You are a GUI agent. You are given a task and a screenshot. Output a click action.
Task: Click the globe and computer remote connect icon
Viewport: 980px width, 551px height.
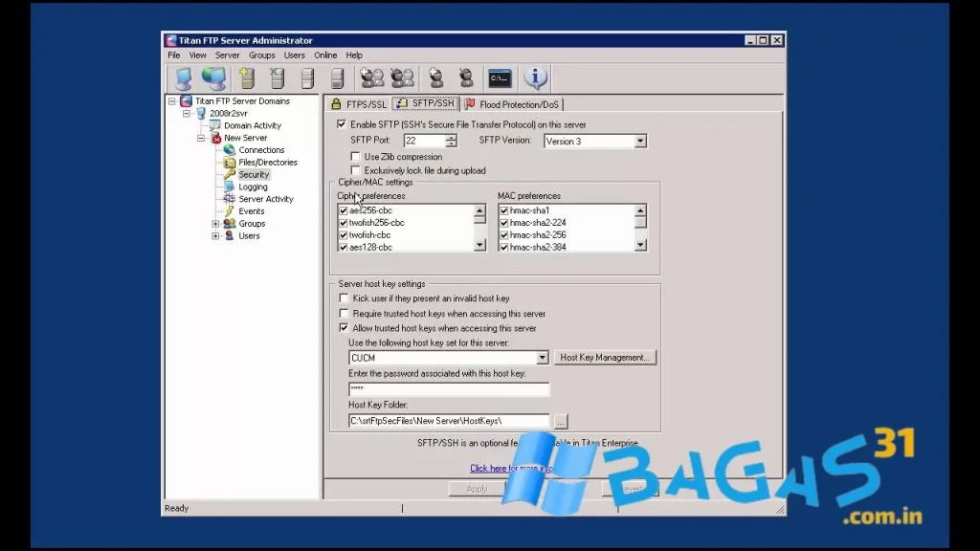point(213,78)
